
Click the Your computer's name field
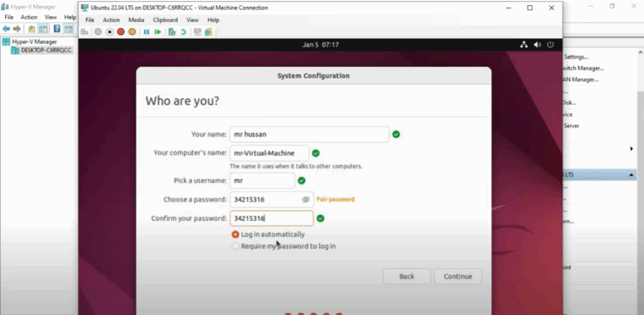pos(269,153)
